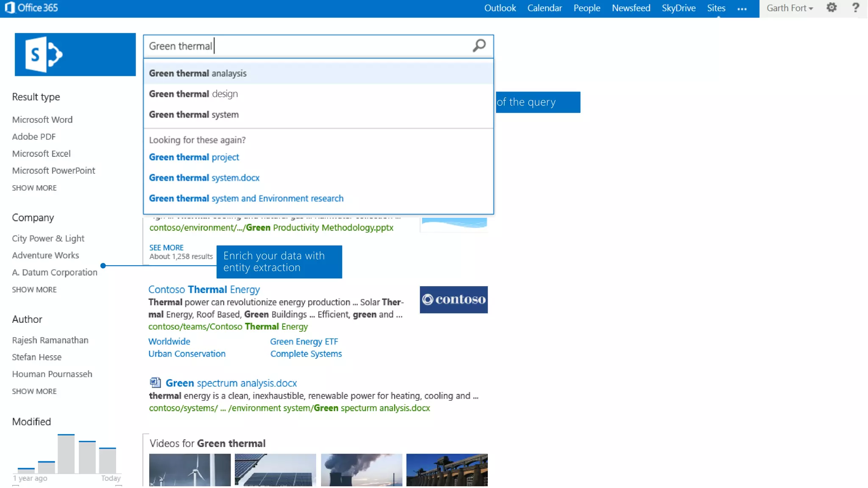Click the SharePoint logo tile
Viewport: 868px width, 488px height.
(75, 55)
